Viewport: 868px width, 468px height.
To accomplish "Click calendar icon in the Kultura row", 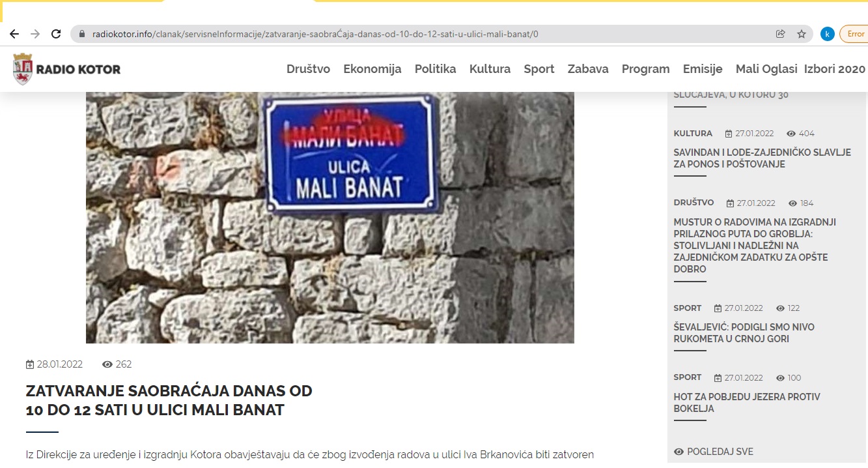I will (729, 134).
